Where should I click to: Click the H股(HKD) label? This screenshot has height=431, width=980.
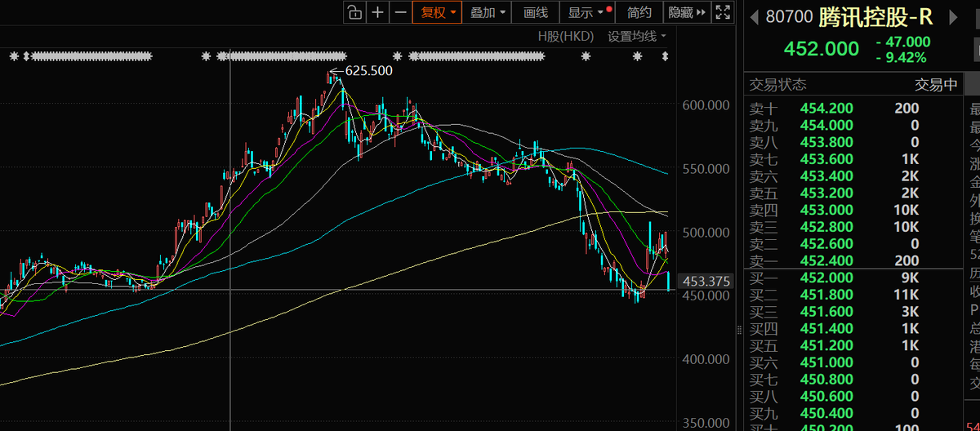click(x=564, y=37)
